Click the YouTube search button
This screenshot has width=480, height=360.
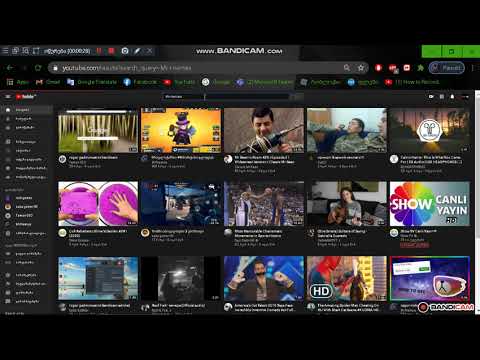(x=297, y=97)
